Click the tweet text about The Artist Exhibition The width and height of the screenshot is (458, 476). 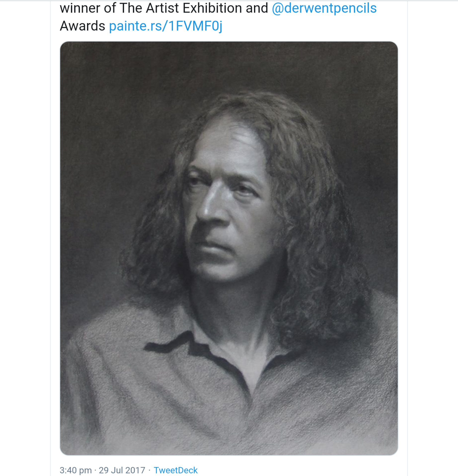coord(164,8)
